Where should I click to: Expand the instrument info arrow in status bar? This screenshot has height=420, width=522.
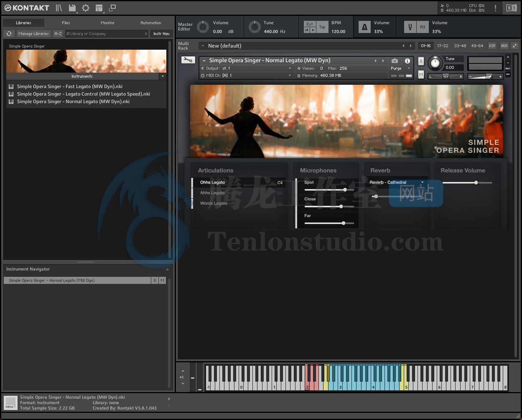tap(169, 399)
